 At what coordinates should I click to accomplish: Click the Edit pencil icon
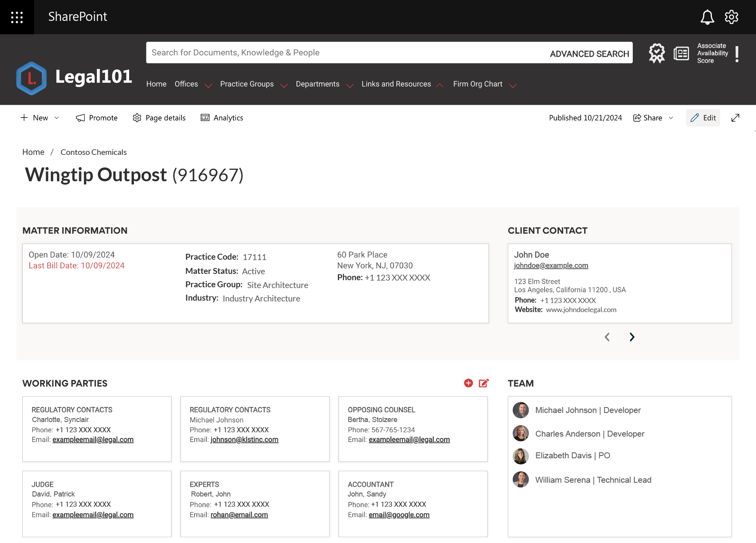(695, 118)
